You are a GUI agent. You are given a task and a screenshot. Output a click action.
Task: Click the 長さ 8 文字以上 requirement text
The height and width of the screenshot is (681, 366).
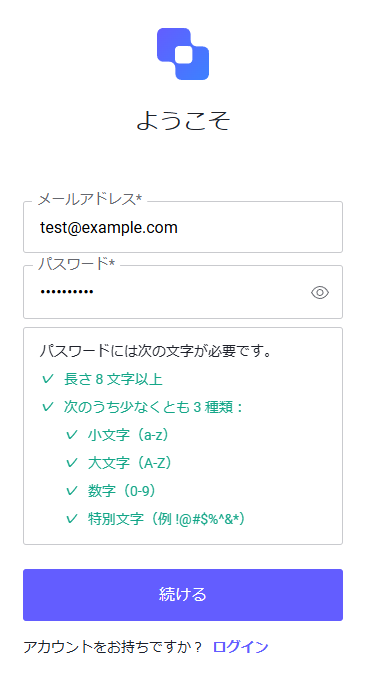pos(113,379)
